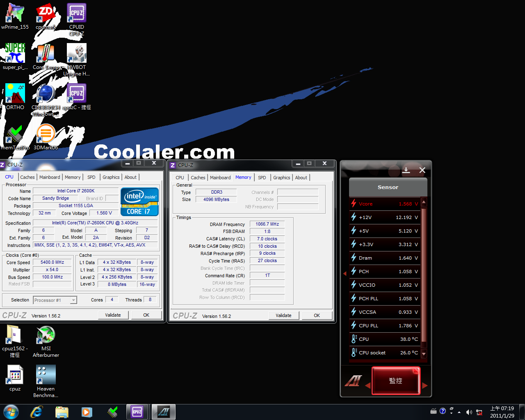Click the Windows Start orb

click(x=11, y=412)
